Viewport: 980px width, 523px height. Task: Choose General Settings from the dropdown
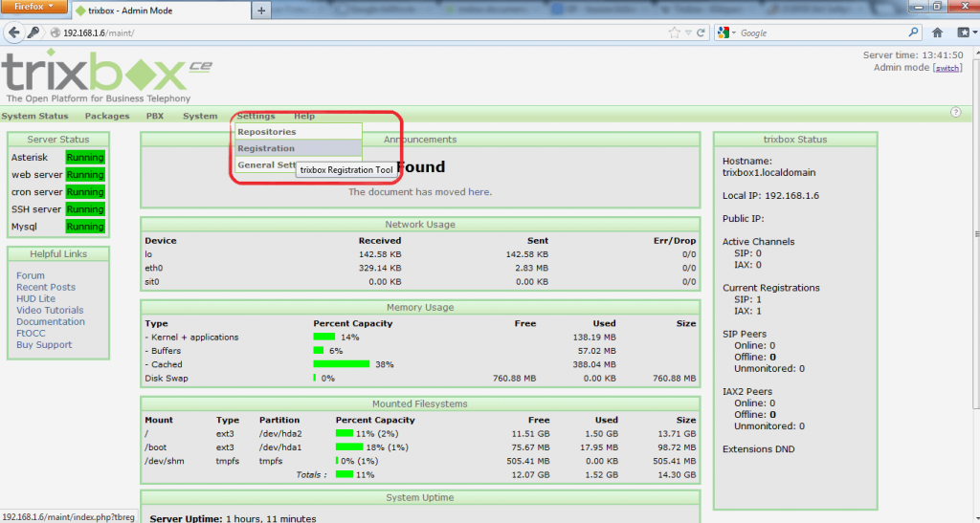266,164
